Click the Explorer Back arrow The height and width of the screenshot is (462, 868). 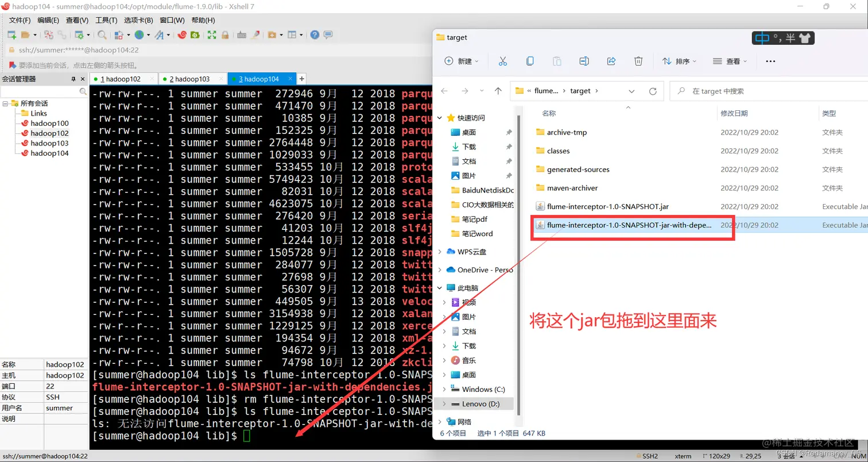click(x=444, y=91)
